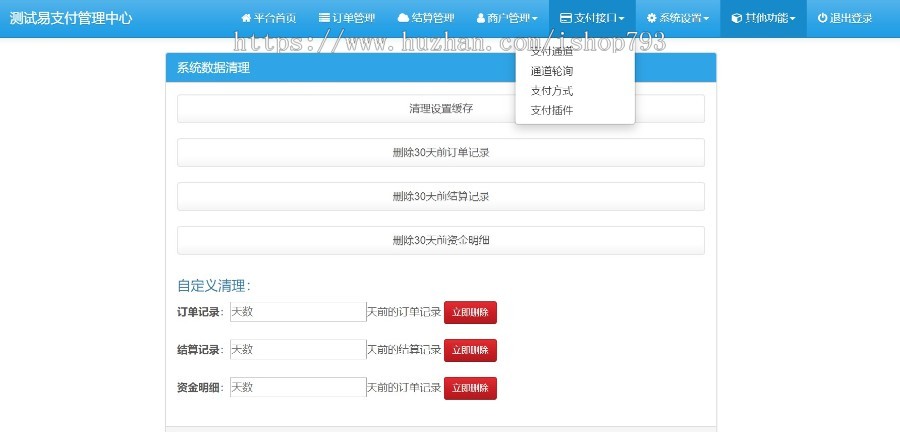The image size is (900, 432).
Task: Select 通道轮询 from the open menu
Action: coord(552,72)
